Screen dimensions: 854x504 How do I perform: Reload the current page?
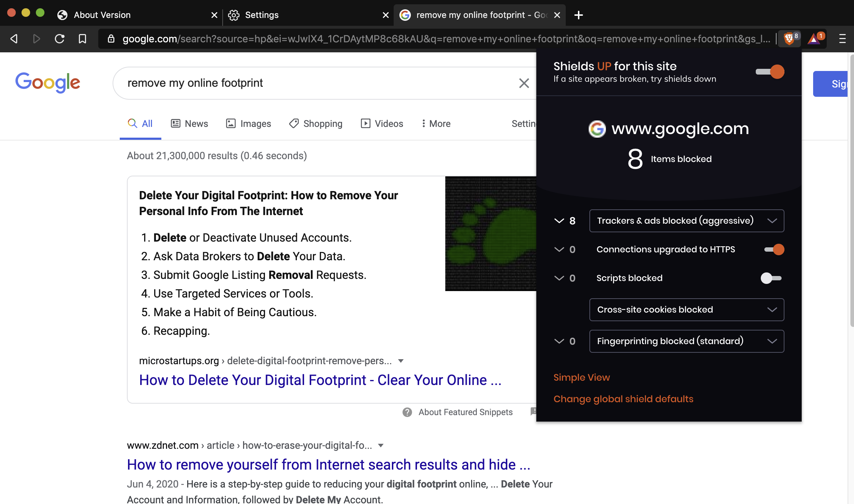tap(60, 39)
